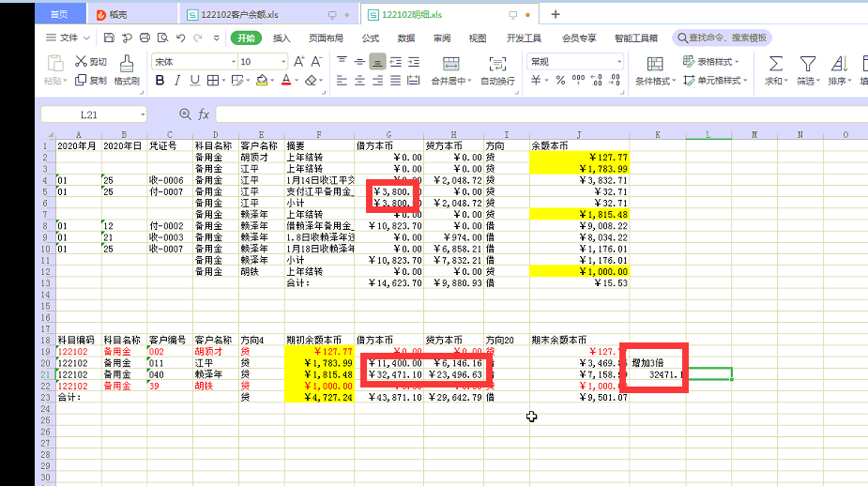Increase indent icon
This screenshot has height=486, width=868.
tap(414, 61)
